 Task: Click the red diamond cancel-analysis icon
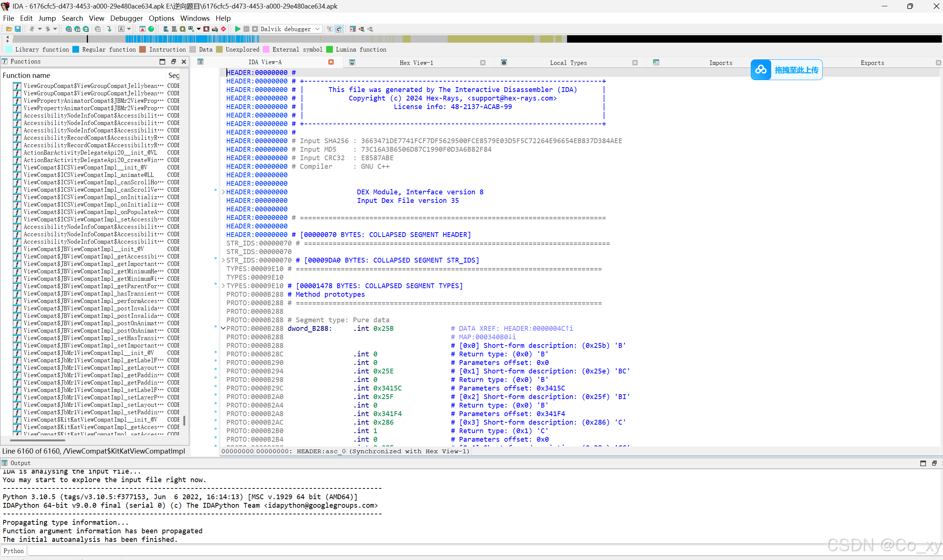tap(223, 29)
